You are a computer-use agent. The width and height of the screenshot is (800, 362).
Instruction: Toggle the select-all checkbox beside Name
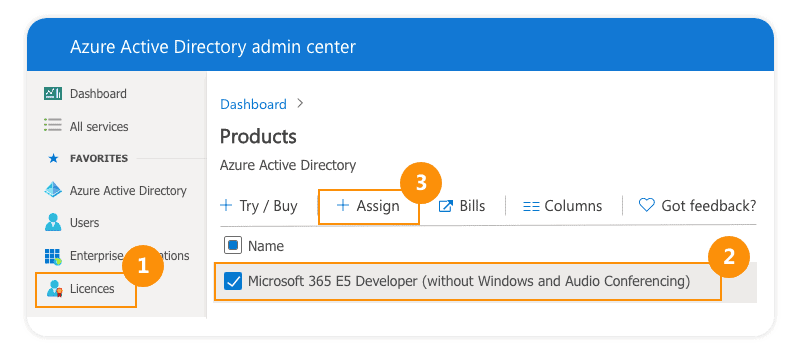(x=233, y=246)
